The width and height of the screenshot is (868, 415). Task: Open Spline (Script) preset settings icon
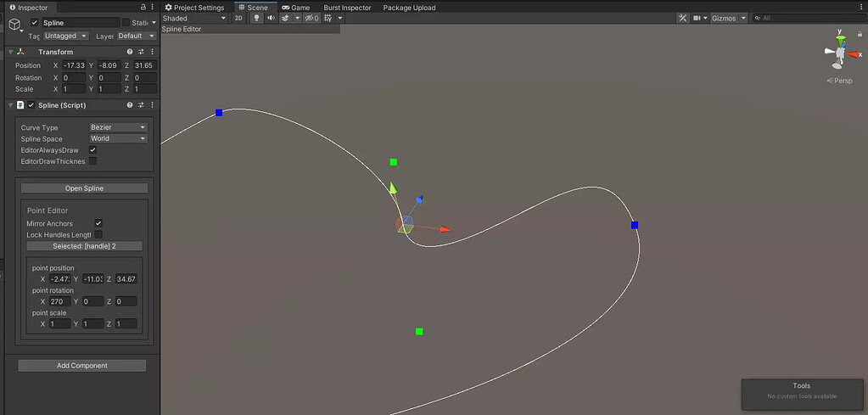[x=141, y=105]
